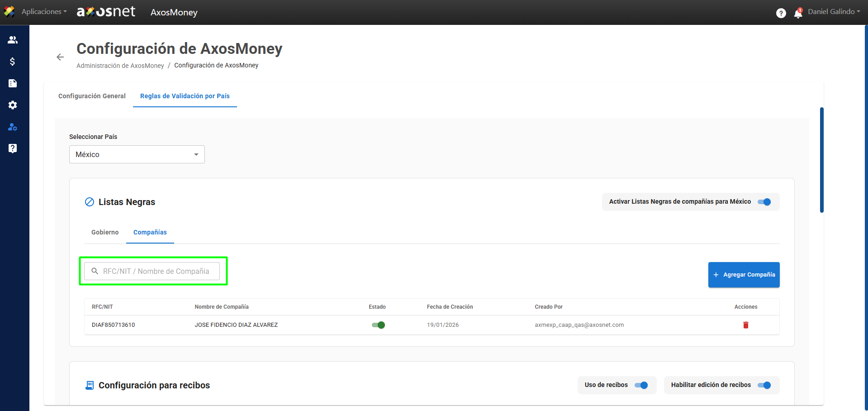
Task: Open the notifications bell
Action: point(798,13)
